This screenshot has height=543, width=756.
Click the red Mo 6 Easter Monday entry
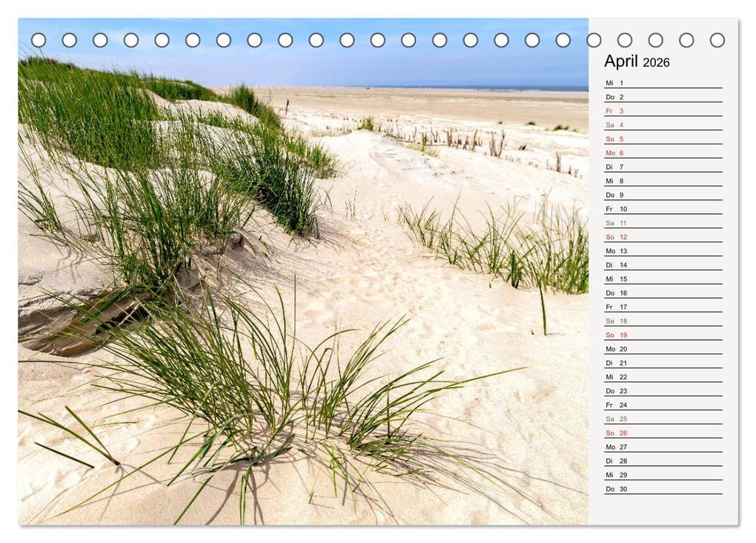tap(612, 153)
